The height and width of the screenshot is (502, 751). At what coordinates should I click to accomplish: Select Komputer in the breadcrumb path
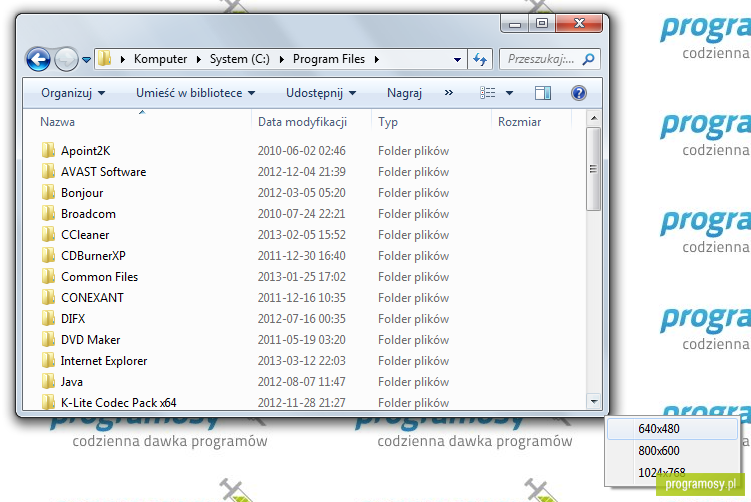coord(160,59)
